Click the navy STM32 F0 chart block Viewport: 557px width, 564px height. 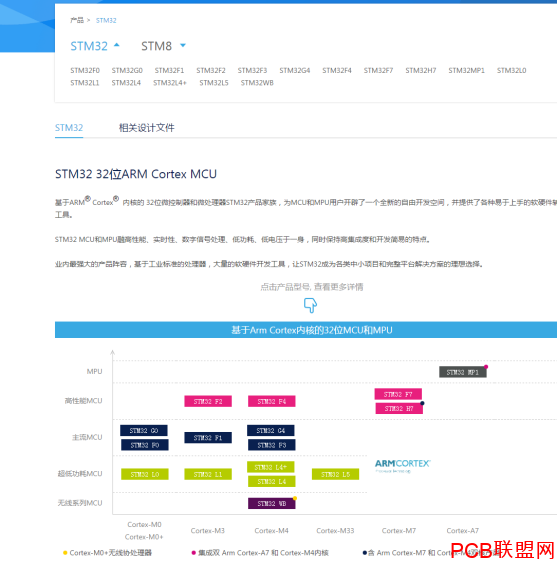point(145,445)
